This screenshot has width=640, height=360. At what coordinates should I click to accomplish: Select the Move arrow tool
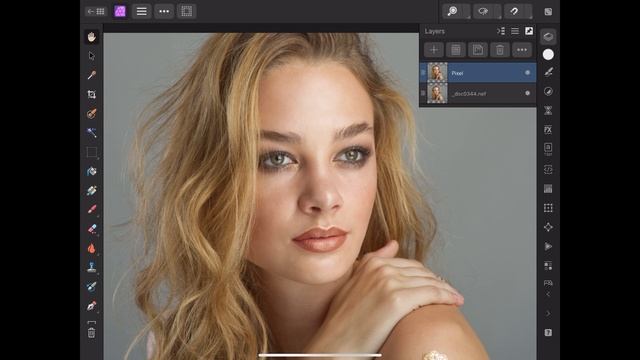click(x=91, y=56)
